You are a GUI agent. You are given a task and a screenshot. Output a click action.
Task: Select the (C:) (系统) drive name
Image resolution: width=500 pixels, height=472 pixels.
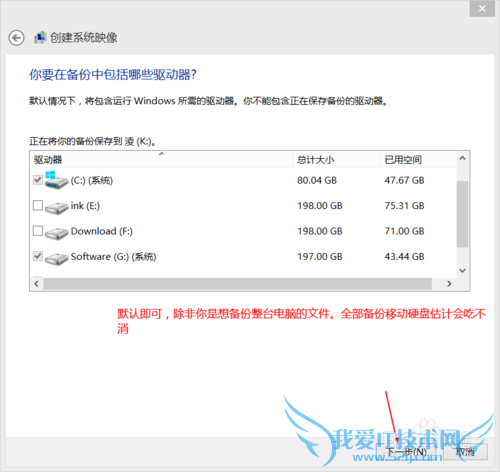tap(92, 180)
